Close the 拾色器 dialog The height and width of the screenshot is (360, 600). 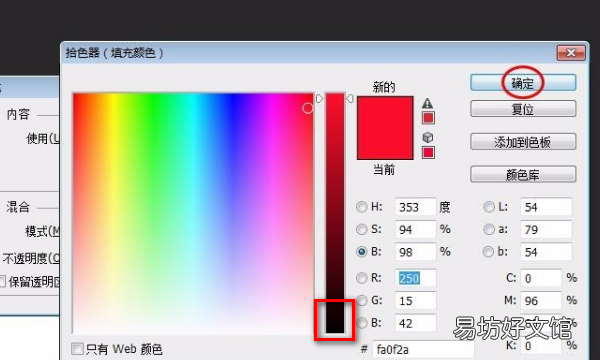(x=571, y=52)
